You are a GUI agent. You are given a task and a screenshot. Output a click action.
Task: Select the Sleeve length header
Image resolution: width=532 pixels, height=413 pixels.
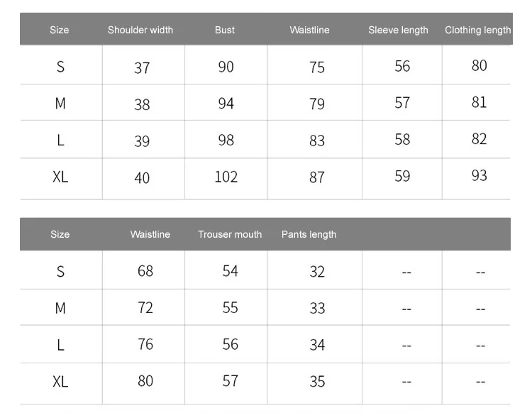click(x=398, y=30)
